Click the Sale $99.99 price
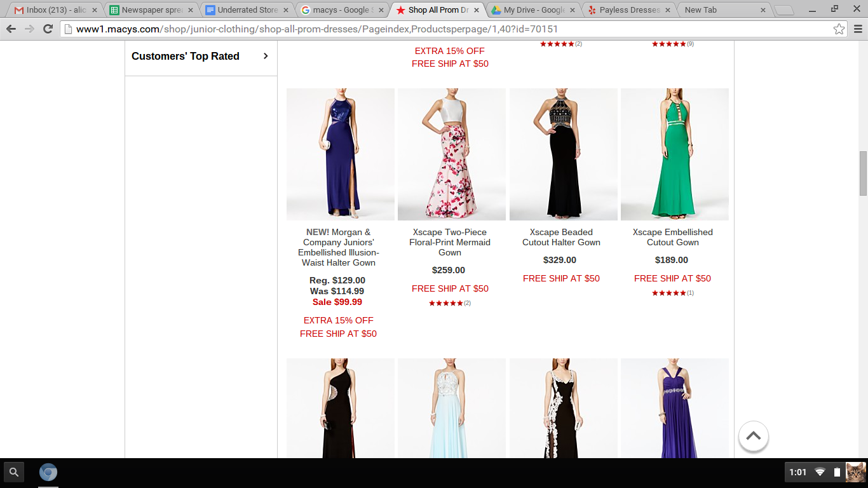 pos(337,302)
